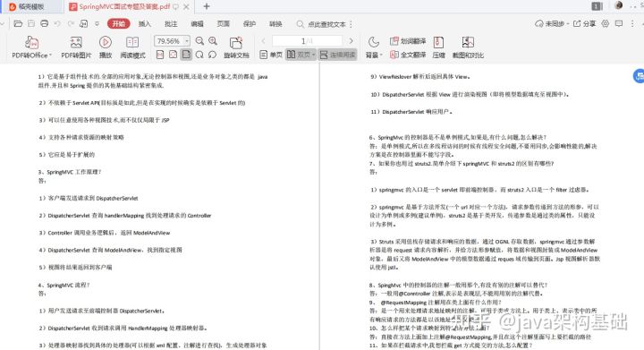Expand the quick access toolbar dropdown
The image size is (644, 350).
(x=97, y=24)
